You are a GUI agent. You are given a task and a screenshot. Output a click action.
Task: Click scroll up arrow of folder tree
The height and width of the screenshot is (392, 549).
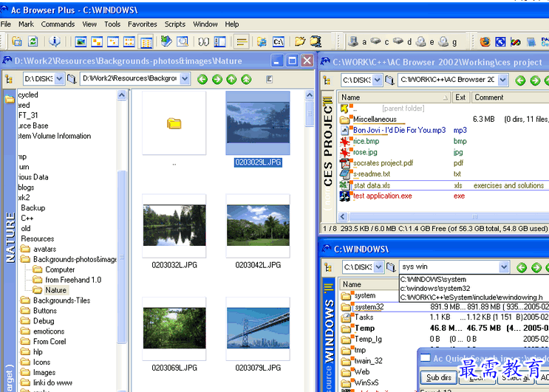[x=121, y=94]
